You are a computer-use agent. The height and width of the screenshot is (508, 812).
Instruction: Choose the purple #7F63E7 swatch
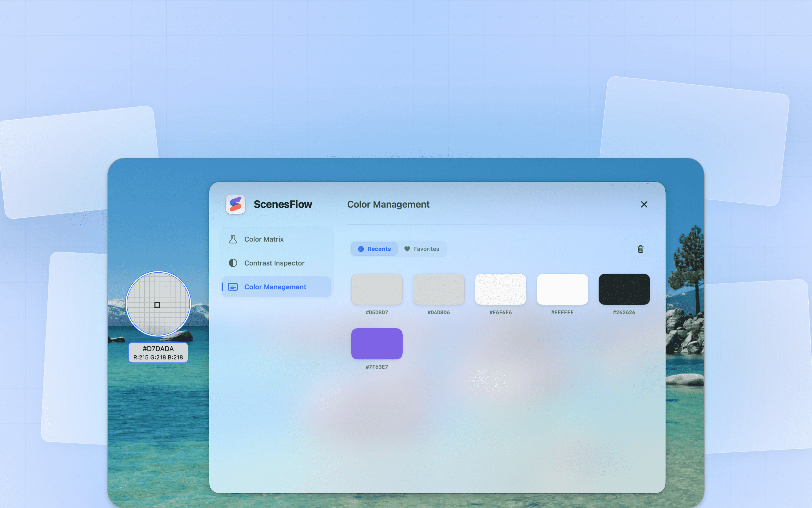click(377, 344)
